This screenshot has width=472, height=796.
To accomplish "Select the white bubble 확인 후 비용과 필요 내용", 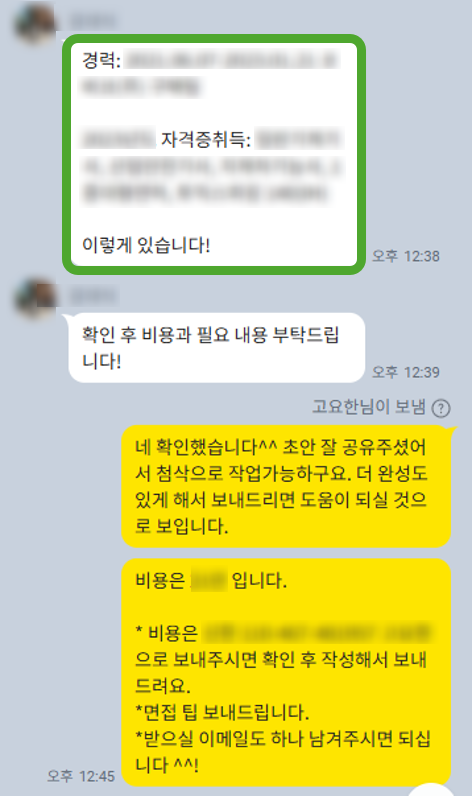I will [217, 348].
